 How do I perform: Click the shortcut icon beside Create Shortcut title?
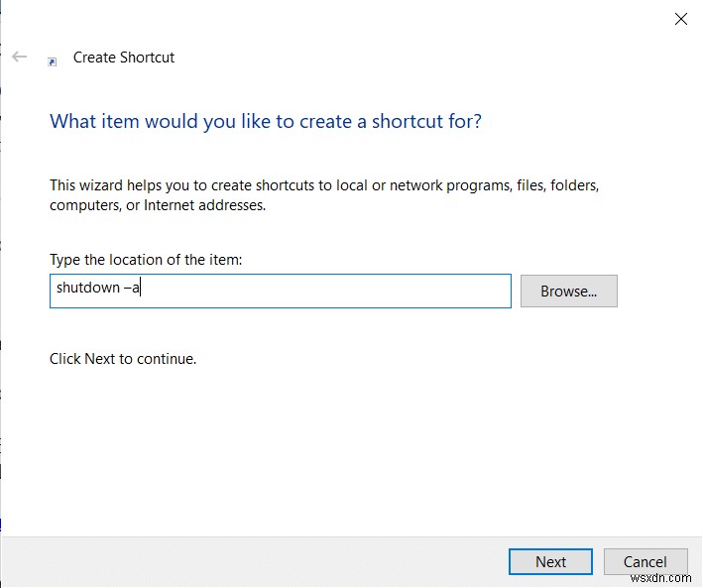coord(53,60)
